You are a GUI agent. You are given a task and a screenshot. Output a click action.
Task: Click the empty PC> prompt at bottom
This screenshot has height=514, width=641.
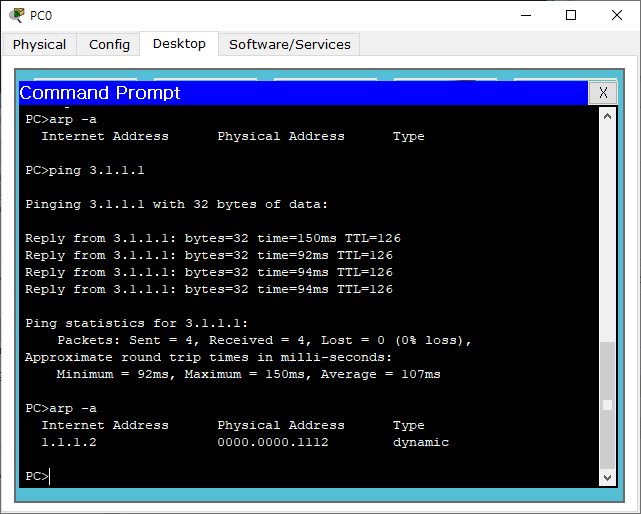tap(37, 476)
